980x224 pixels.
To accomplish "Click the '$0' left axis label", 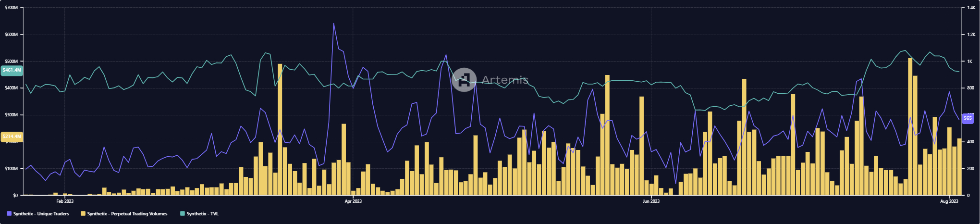I will 15,195.
